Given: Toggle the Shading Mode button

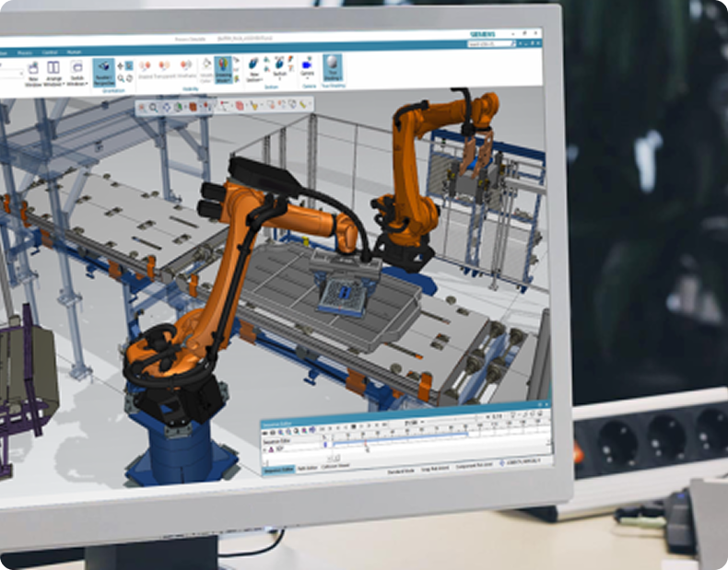Looking at the screenshot, I should [223, 69].
